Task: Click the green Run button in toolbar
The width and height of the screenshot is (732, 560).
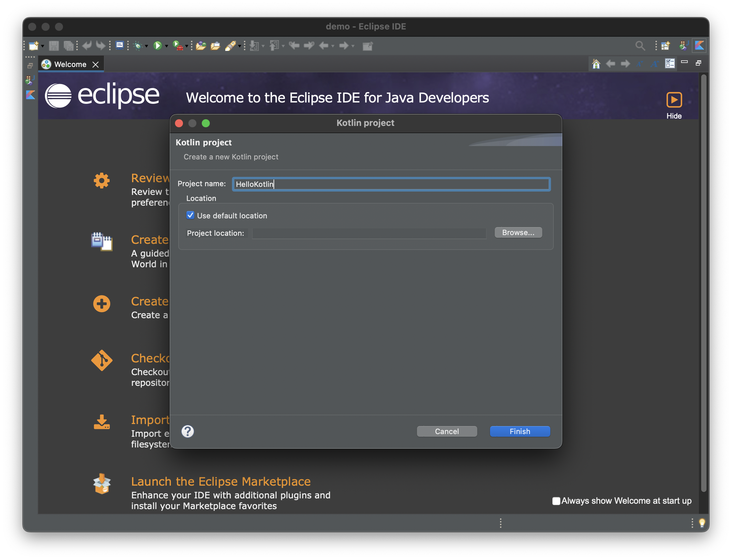Action: click(x=157, y=46)
